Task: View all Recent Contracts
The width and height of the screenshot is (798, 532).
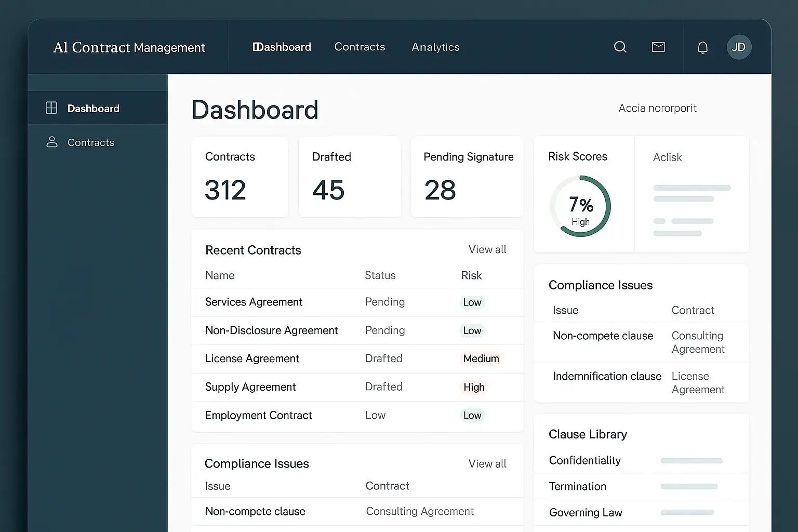Action: tap(487, 249)
